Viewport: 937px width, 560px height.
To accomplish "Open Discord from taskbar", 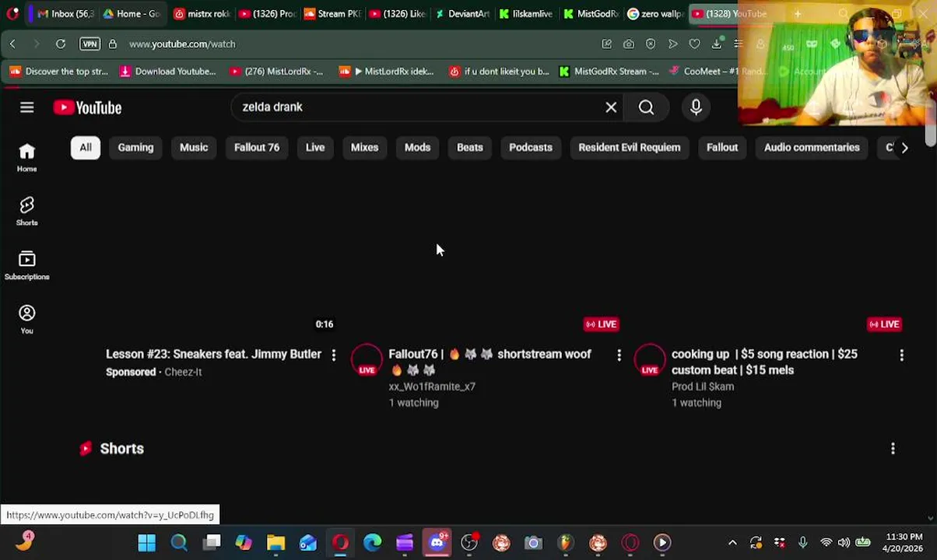I will (437, 543).
